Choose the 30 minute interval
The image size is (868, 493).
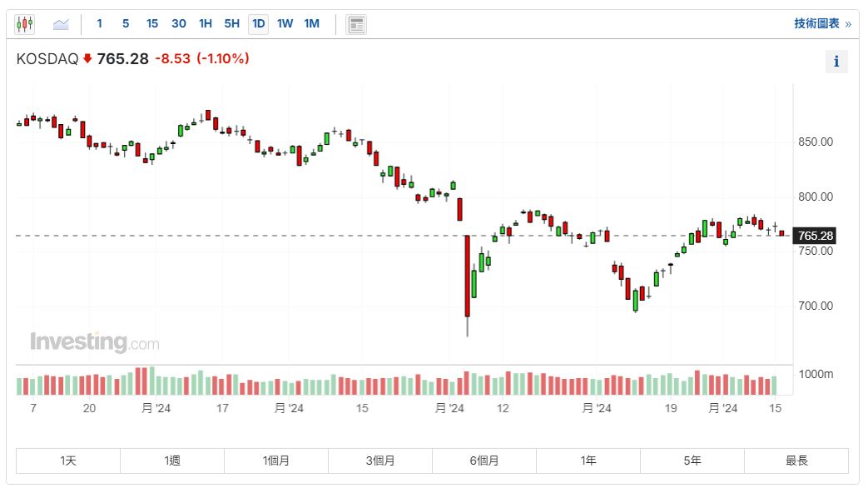[179, 24]
